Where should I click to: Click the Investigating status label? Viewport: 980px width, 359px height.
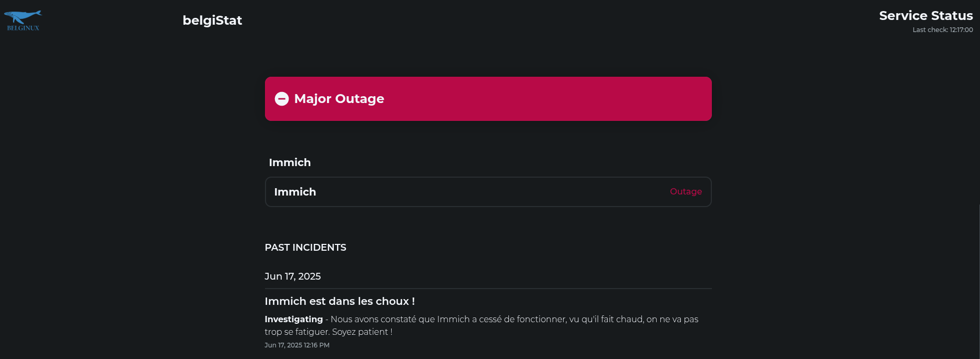294,319
